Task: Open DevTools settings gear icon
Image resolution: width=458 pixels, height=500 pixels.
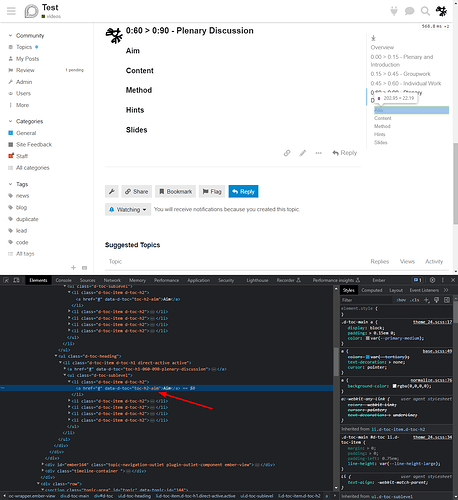Action: pos(432,280)
